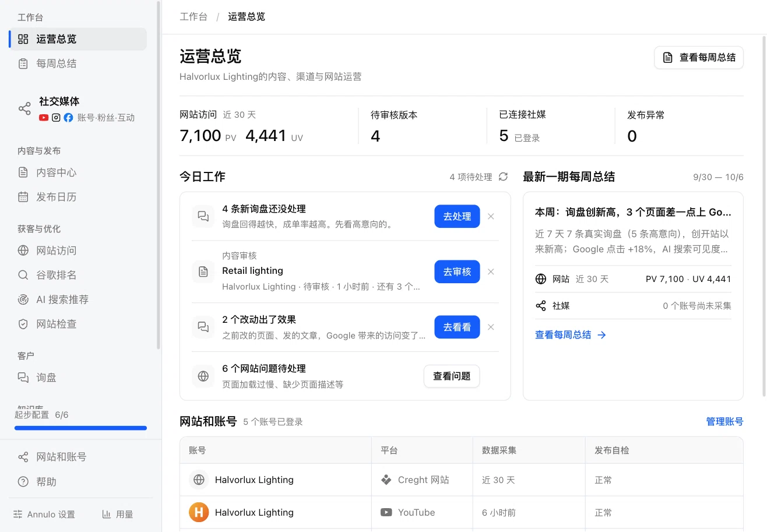The height and width of the screenshot is (532, 767).
Task: Click the 起步配置 progress bar
Action: [80, 428]
